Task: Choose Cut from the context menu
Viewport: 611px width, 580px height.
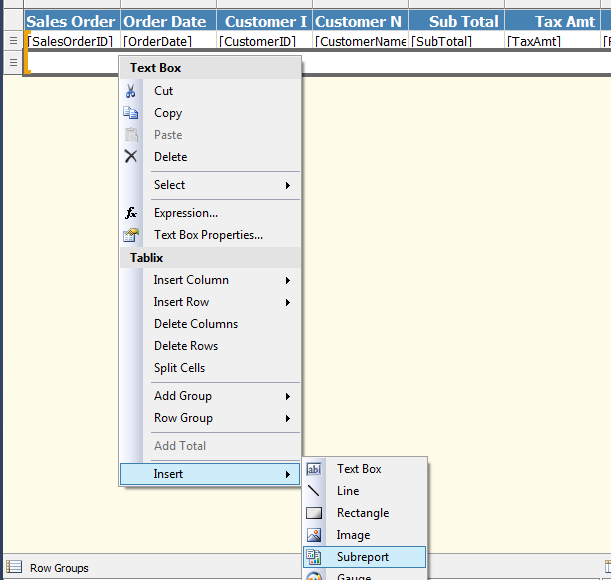Action: click(210, 91)
